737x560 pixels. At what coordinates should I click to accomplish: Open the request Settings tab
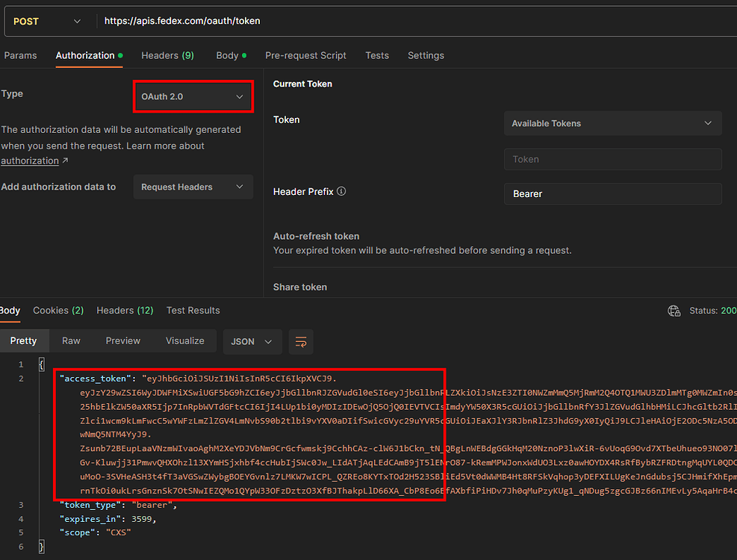pos(426,55)
